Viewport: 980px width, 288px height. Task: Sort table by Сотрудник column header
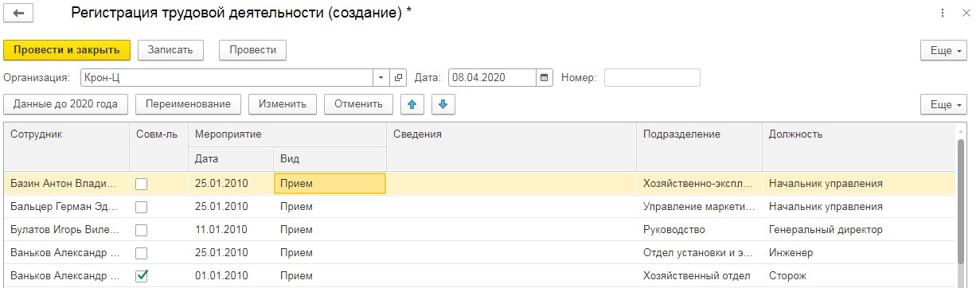(x=66, y=134)
